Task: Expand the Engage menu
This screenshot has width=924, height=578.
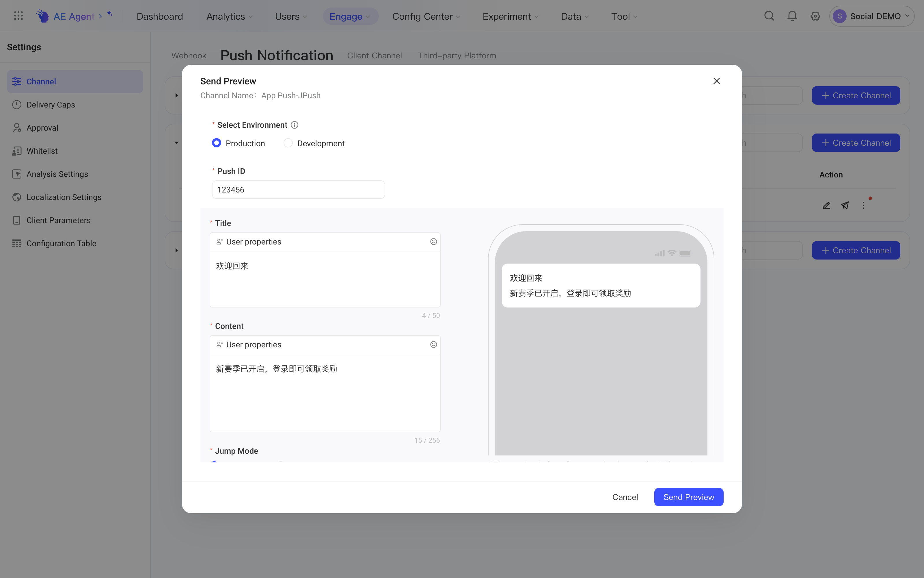Action: click(x=350, y=16)
